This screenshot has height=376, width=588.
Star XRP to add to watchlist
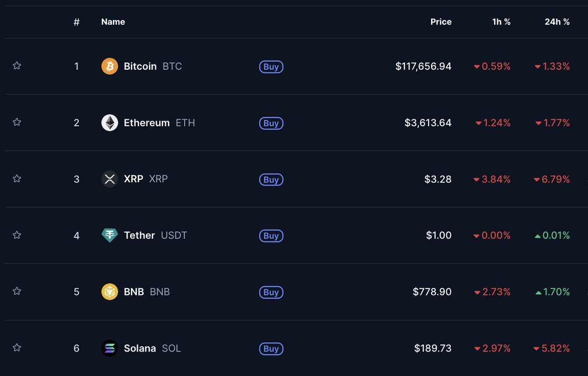tap(17, 178)
